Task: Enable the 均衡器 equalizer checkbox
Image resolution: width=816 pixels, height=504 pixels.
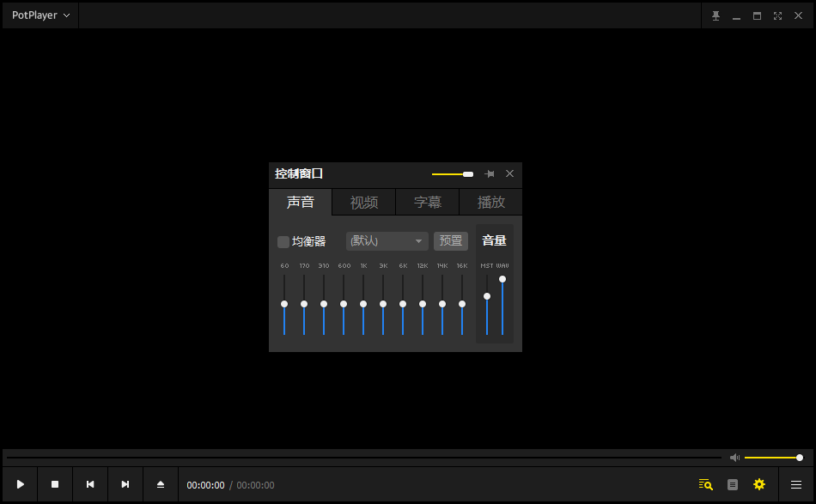Action: point(283,241)
